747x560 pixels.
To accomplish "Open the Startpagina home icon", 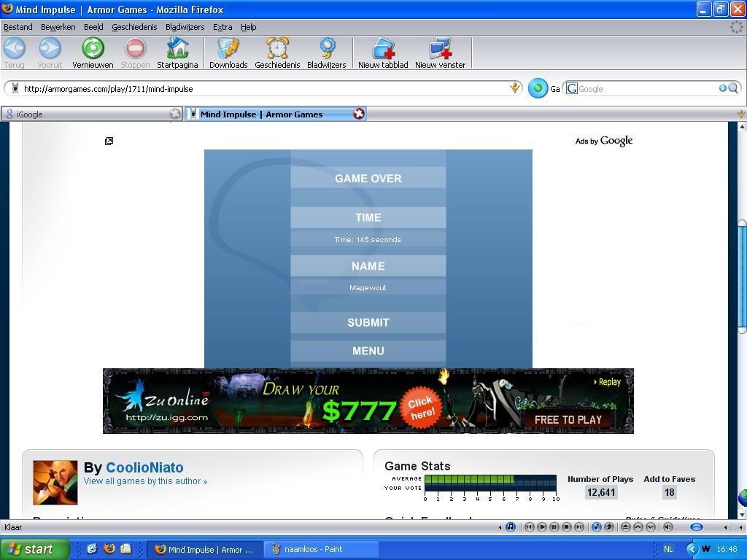I will click(x=177, y=49).
